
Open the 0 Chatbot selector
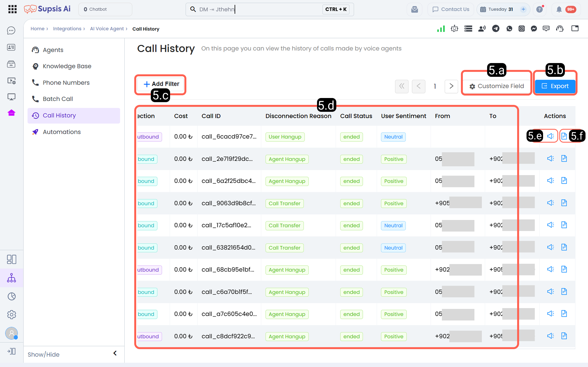tap(105, 9)
